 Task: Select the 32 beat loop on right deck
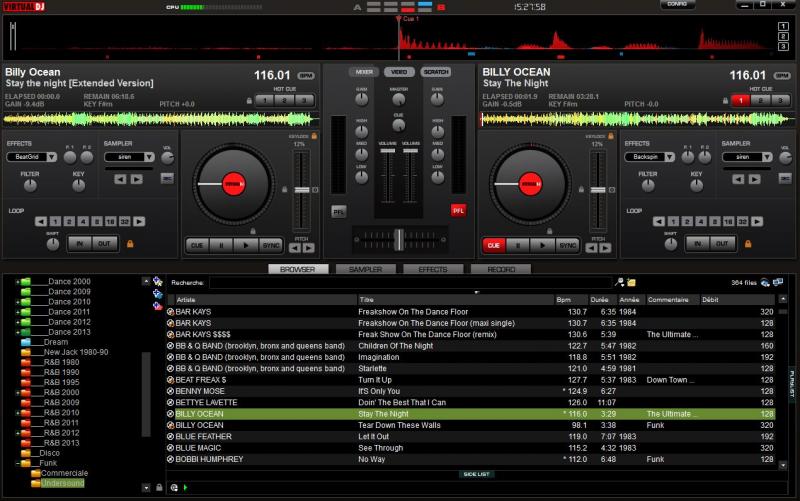click(x=744, y=221)
